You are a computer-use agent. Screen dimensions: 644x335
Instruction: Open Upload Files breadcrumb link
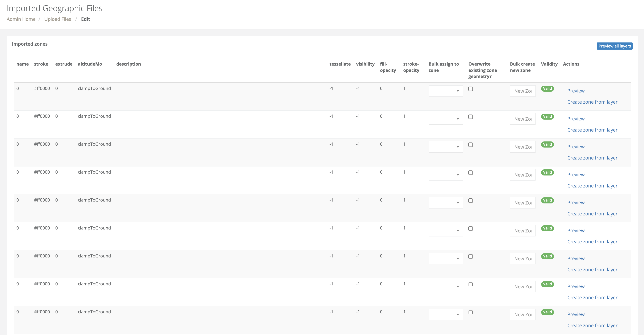57,19
